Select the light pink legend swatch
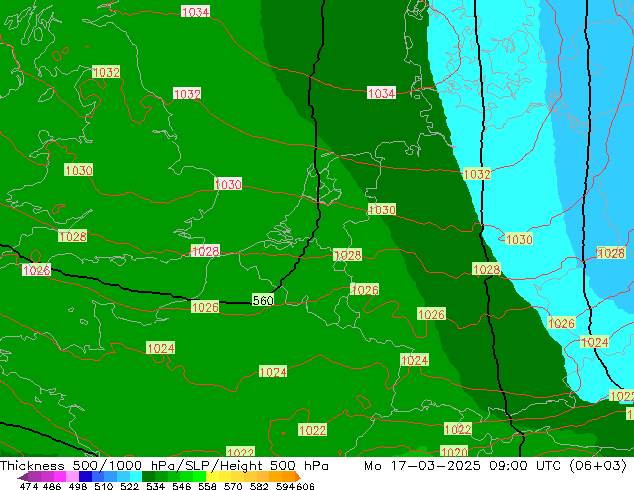Image resolution: width=634 pixels, height=490 pixels. [72, 477]
